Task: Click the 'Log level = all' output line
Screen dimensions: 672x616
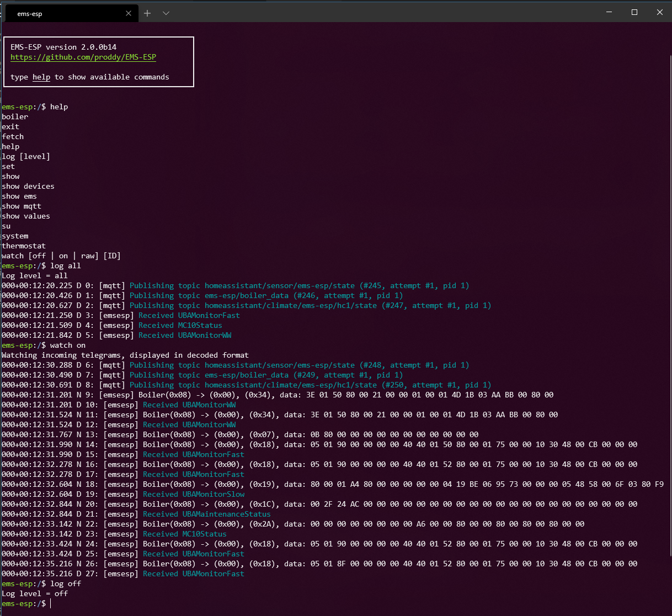Action: pos(35,275)
